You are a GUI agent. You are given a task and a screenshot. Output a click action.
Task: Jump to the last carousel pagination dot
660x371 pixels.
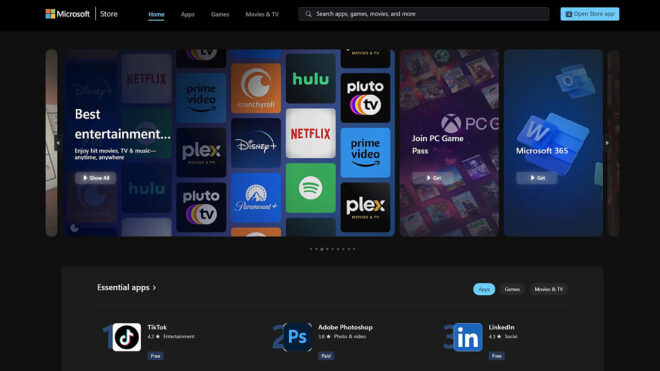tap(354, 249)
